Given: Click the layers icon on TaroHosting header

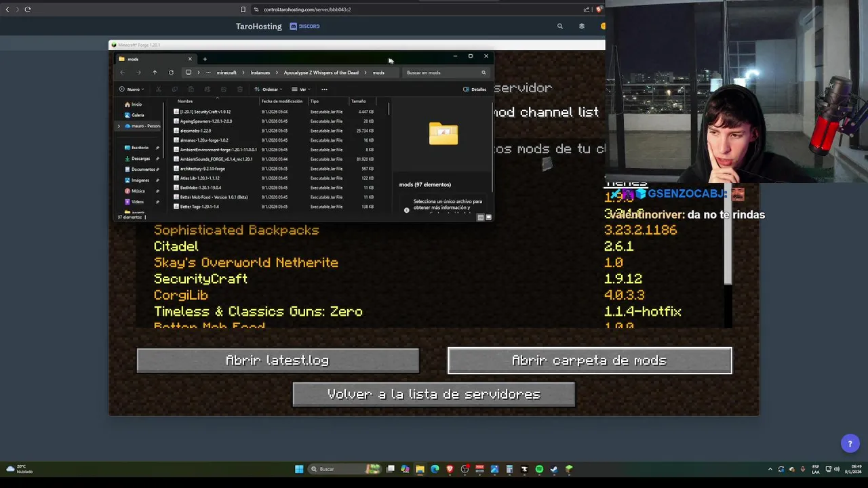Looking at the screenshot, I should [x=581, y=26].
